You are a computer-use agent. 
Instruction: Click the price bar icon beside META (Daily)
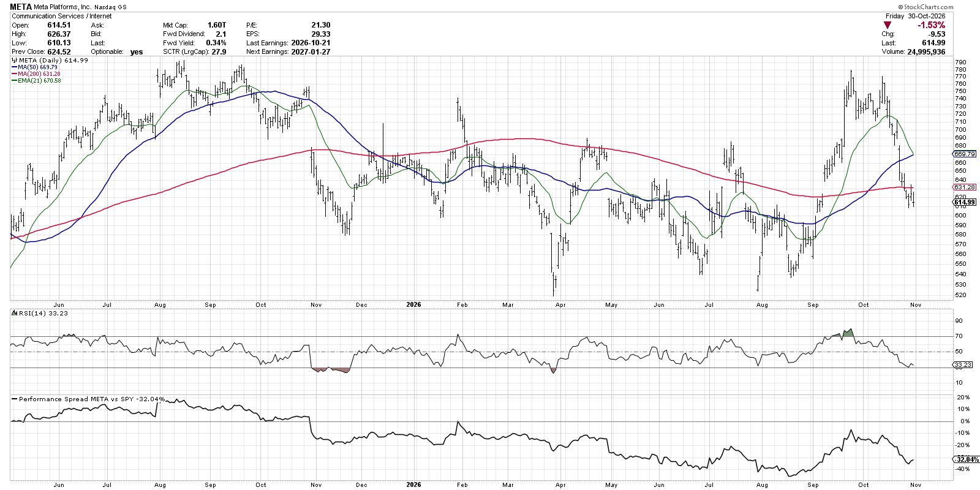tap(15, 60)
